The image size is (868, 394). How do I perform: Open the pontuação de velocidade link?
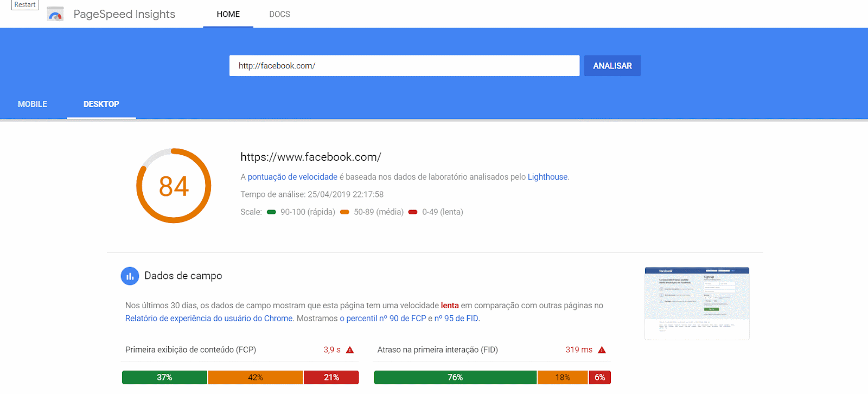pyautogui.click(x=292, y=177)
